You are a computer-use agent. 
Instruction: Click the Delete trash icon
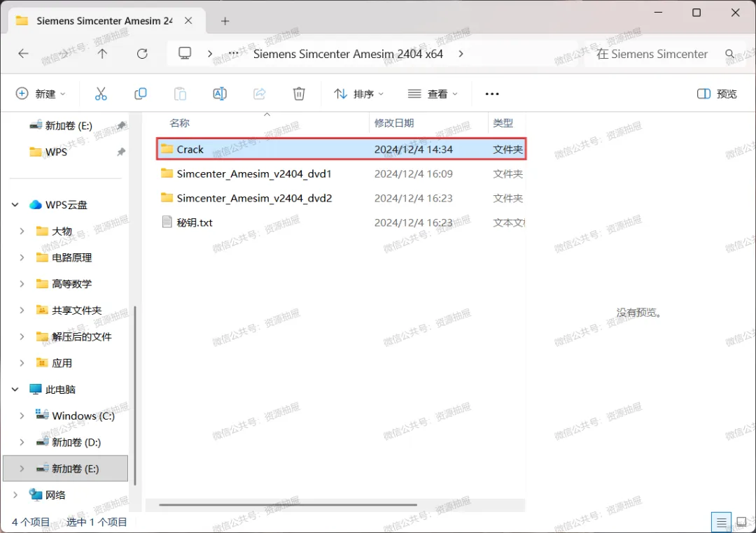point(299,94)
